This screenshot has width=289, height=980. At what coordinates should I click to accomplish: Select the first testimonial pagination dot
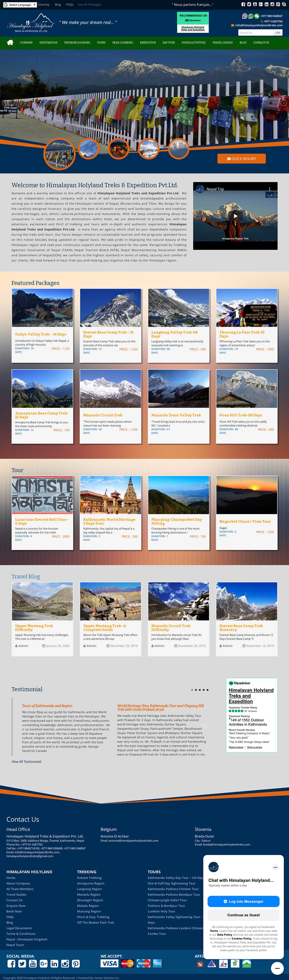pyautogui.click(x=192, y=690)
